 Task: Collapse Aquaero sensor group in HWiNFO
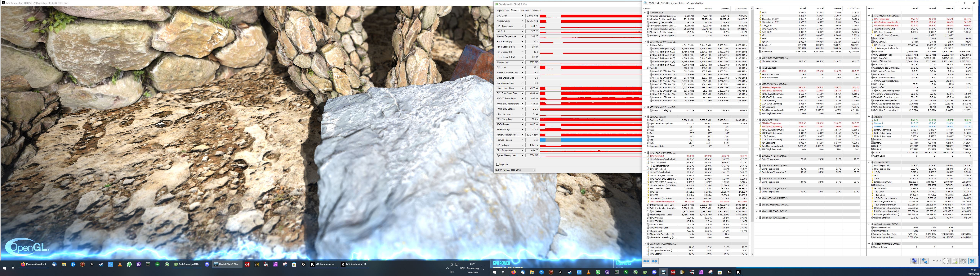pos(869,117)
